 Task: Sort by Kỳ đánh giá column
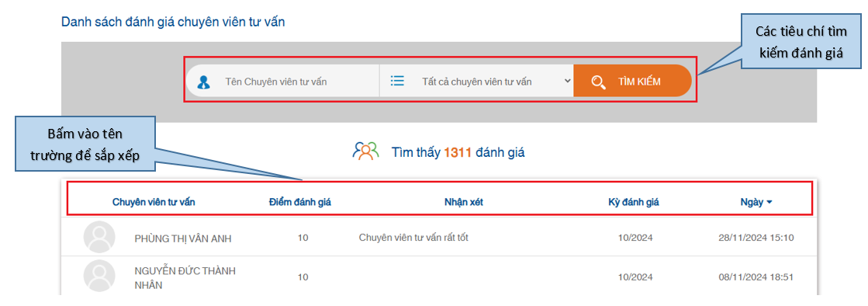(633, 202)
